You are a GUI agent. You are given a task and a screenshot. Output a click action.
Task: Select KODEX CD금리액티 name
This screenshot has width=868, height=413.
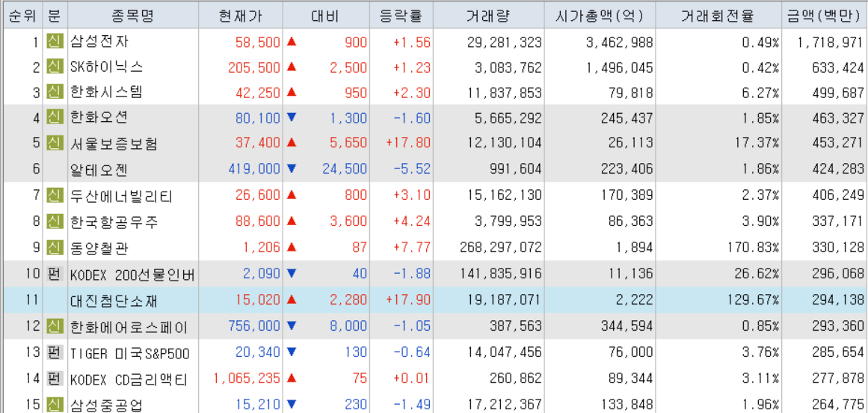click(129, 380)
